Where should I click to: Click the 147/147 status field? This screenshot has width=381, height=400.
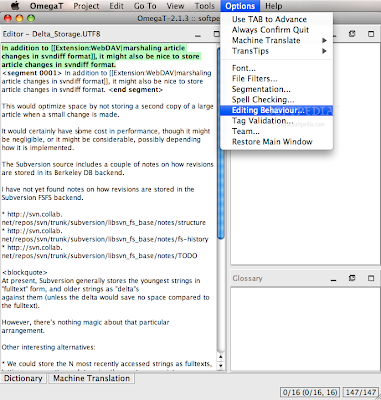click(x=361, y=392)
